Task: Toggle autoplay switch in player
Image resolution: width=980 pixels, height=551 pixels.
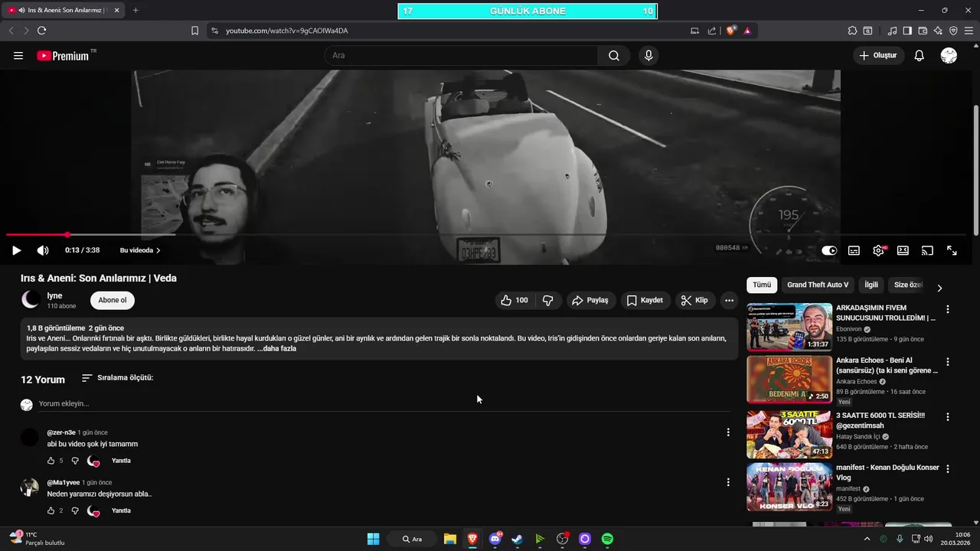Action: coord(829,250)
